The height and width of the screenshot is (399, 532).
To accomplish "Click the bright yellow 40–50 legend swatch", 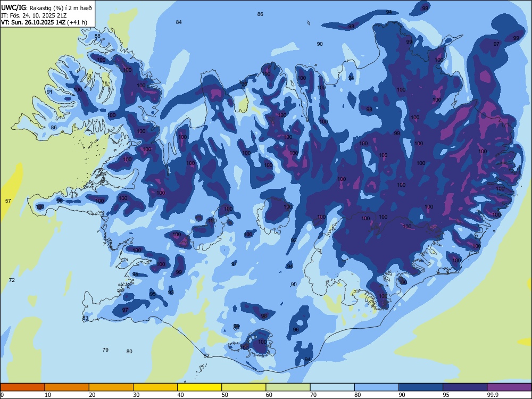I will point(199,387).
